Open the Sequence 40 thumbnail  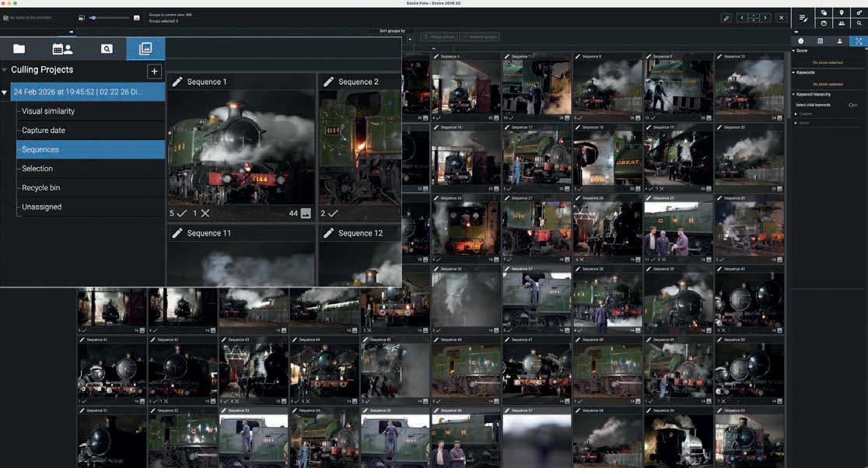coord(749,300)
